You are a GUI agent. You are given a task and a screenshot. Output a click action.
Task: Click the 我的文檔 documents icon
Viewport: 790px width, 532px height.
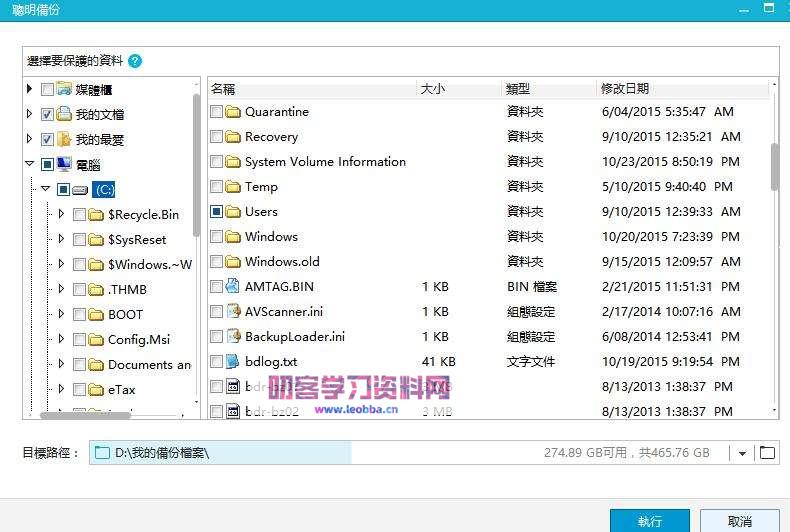click(x=64, y=114)
